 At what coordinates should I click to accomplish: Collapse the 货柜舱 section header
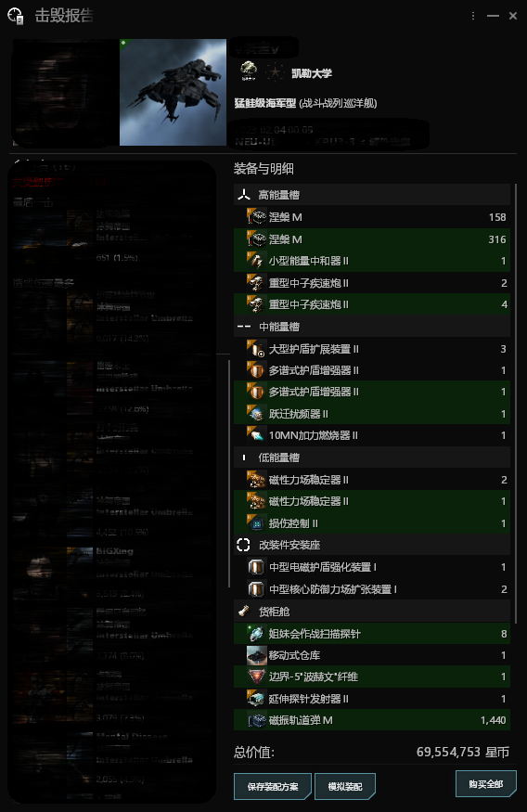click(x=372, y=612)
